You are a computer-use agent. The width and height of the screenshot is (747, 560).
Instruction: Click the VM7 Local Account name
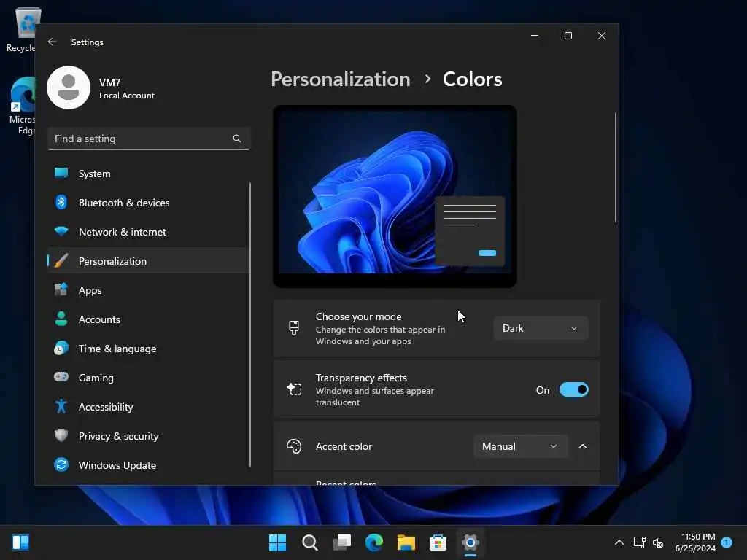click(127, 88)
